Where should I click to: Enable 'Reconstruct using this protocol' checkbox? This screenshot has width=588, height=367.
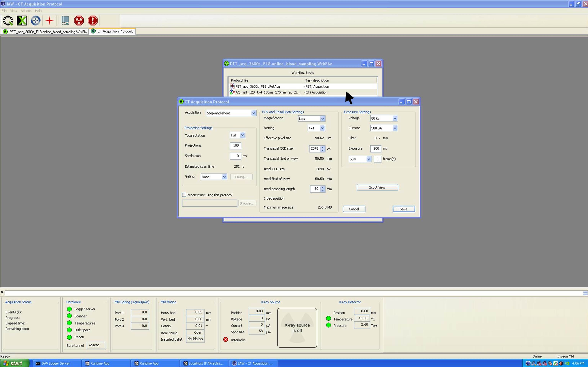point(184,195)
